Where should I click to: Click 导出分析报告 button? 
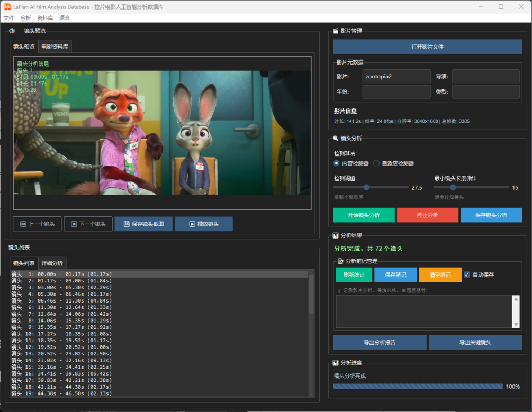[380, 343]
